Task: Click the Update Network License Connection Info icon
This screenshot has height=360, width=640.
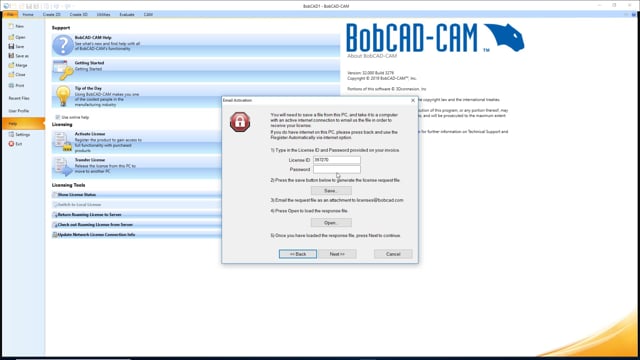Action: point(55,235)
